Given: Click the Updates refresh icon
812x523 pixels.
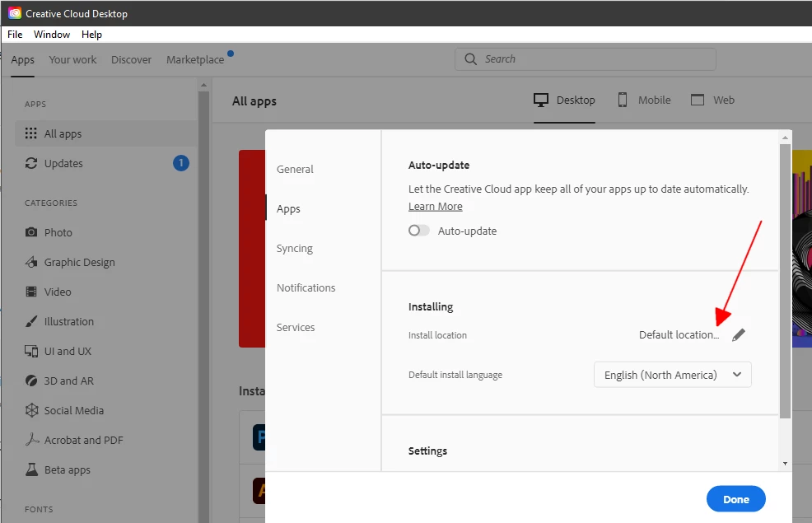Looking at the screenshot, I should pos(31,163).
